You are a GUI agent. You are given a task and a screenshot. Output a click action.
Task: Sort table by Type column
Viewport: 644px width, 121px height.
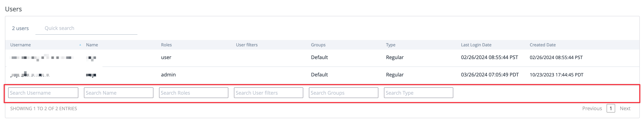click(391, 45)
